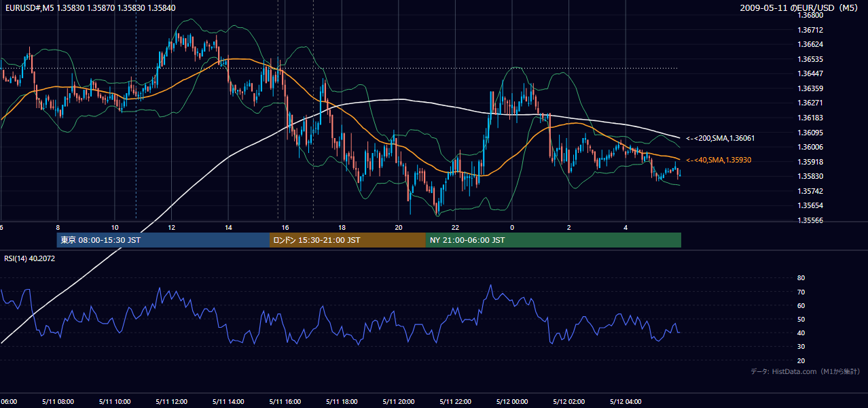
Task: Select the NY session bar 21:00-06:00 JST
Action: click(554, 240)
